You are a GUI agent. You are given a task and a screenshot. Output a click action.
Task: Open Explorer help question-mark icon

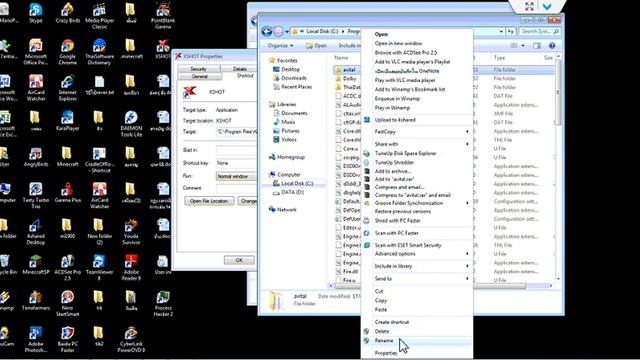tap(552, 45)
